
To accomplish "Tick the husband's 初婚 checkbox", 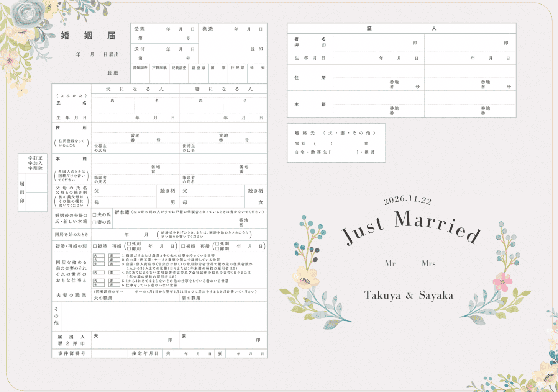I will tap(95, 246).
